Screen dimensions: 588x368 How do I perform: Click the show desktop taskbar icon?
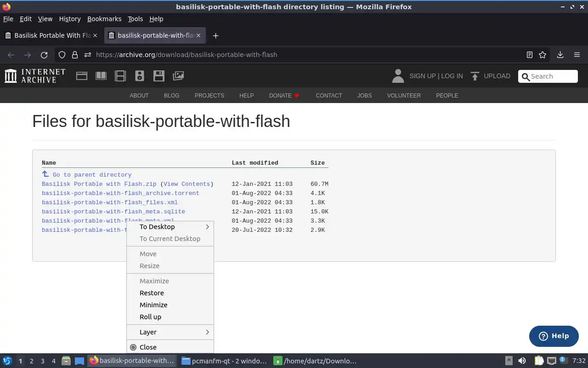coord(79,361)
